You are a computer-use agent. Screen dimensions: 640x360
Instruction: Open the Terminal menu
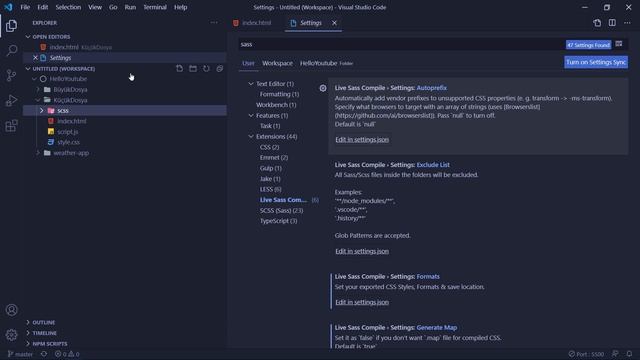point(155,7)
